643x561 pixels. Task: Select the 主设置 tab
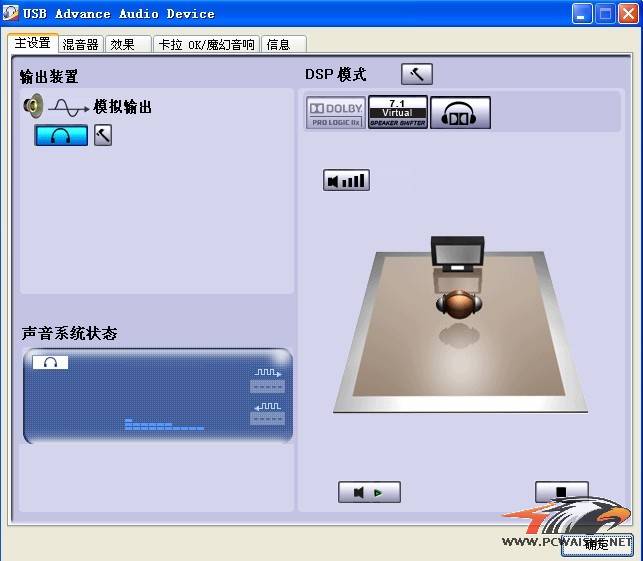(32, 43)
